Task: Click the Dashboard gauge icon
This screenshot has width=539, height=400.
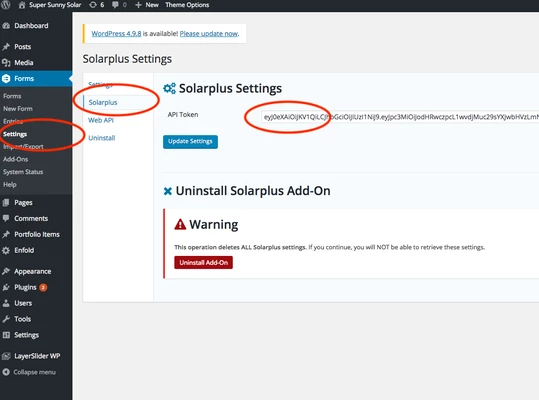Action: [x=6, y=26]
